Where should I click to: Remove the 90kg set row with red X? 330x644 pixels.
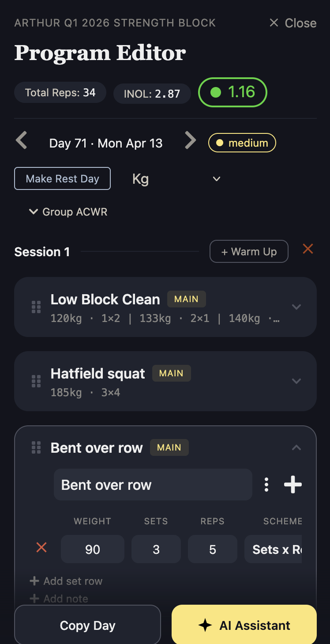point(41,547)
